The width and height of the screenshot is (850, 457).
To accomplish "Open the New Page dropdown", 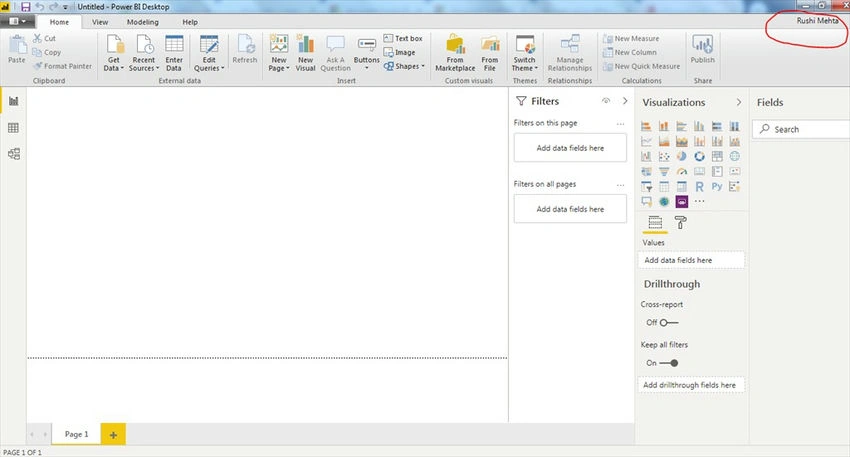I will (279, 53).
